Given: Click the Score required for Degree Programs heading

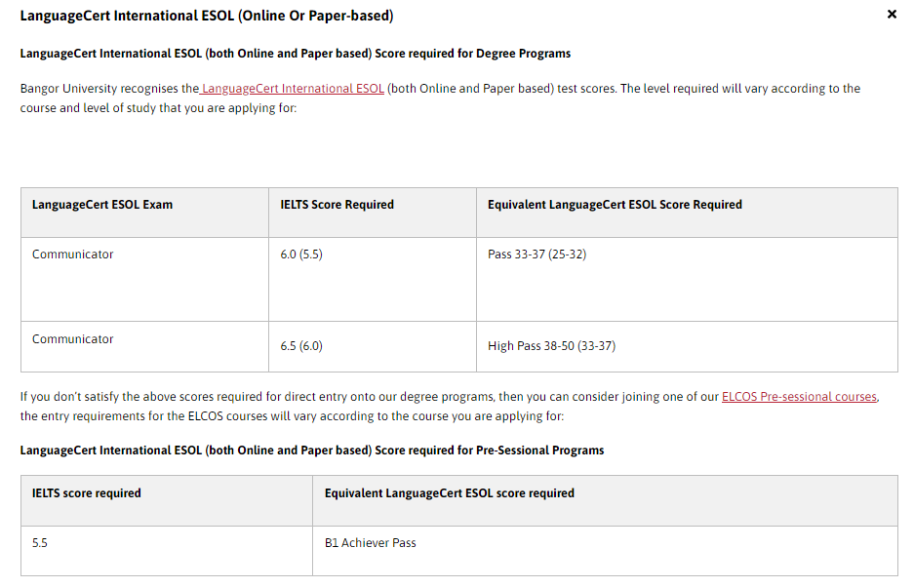Looking at the screenshot, I should [295, 54].
